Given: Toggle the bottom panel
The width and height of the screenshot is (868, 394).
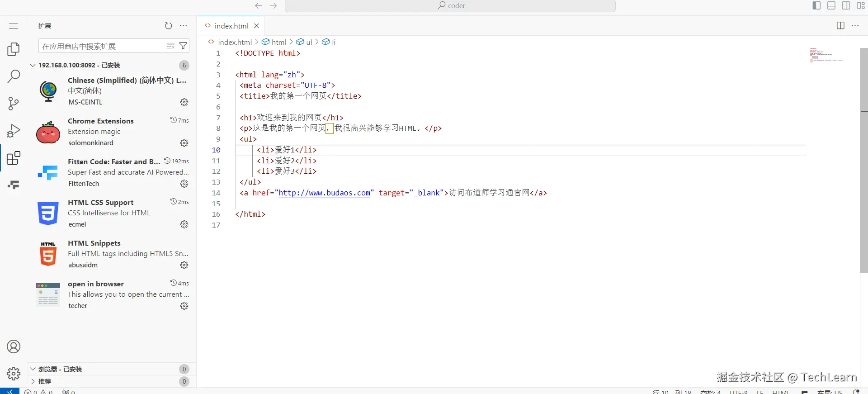Looking at the screenshot, I should click(831, 5).
